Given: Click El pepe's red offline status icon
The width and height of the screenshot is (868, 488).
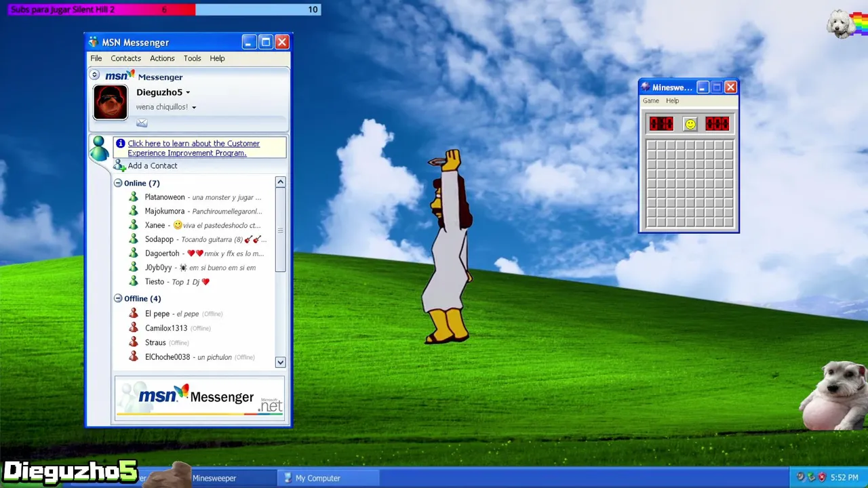Looking at the screenshot, I should (134, 314).
